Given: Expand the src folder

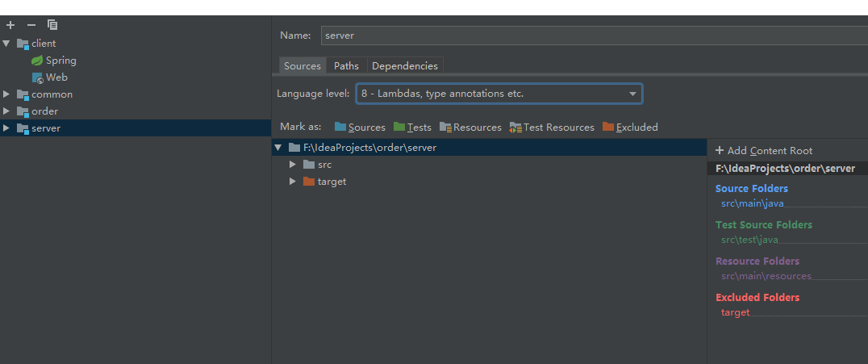Looking at the screenshot, I should coord(293,165).
